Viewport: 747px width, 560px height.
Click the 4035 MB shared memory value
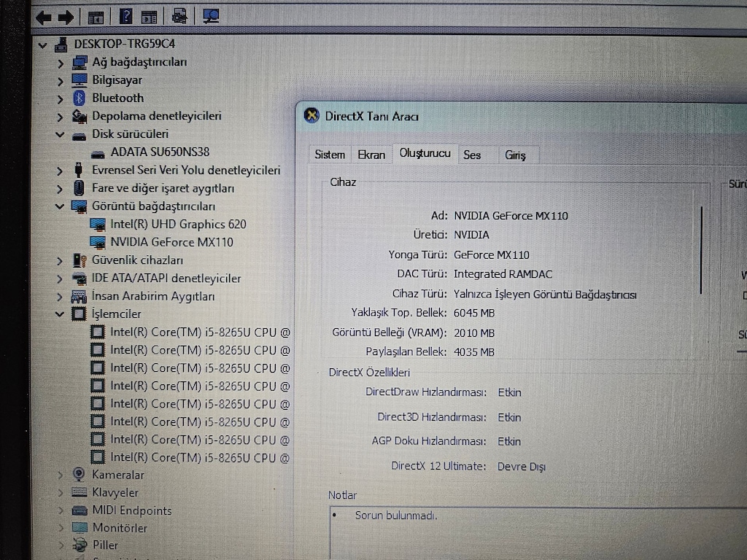[x=474, y=352]
